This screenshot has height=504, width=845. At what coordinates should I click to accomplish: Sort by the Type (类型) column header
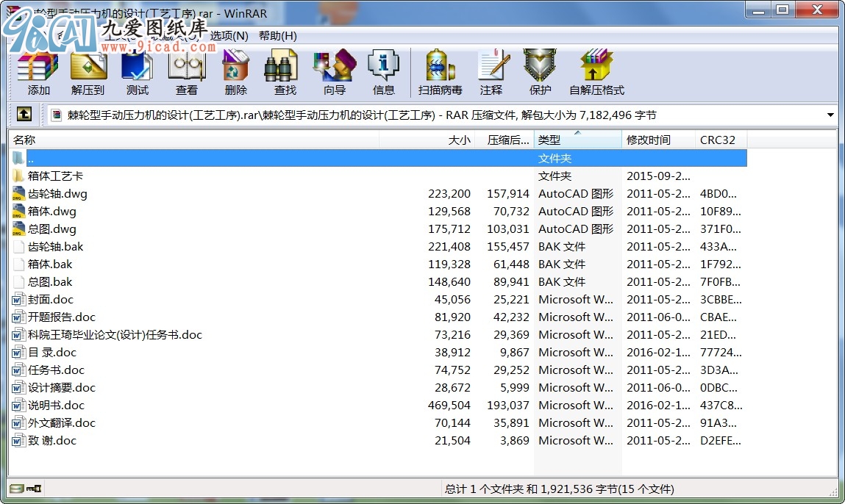[x=578, y=140]
